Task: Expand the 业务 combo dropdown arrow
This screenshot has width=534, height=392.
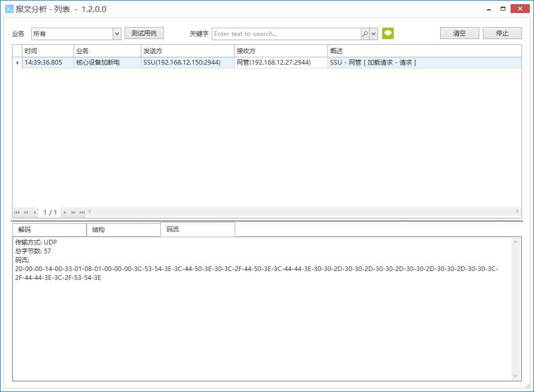Action: (117, 34)
